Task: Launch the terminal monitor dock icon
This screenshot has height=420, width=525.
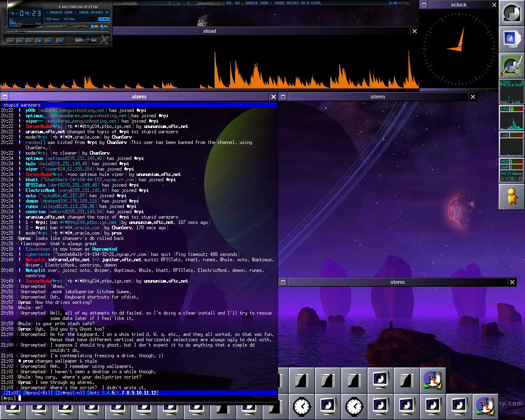Action: (x=511, y=39)
